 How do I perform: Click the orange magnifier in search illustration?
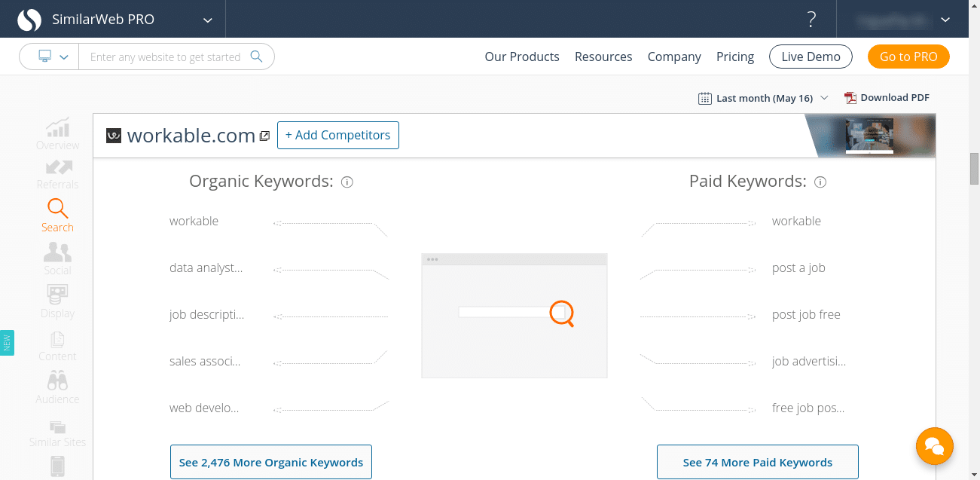pos(562,313)
